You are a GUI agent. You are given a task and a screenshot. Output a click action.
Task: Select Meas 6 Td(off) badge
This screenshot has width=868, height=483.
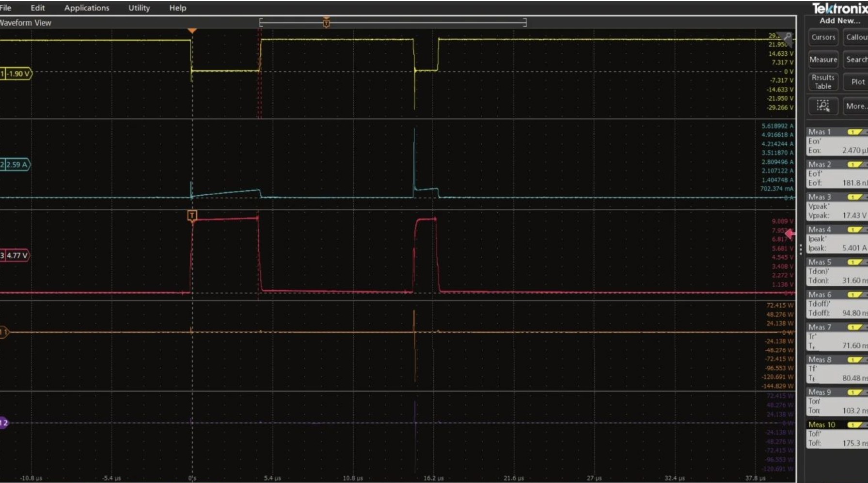pos(837,304)
